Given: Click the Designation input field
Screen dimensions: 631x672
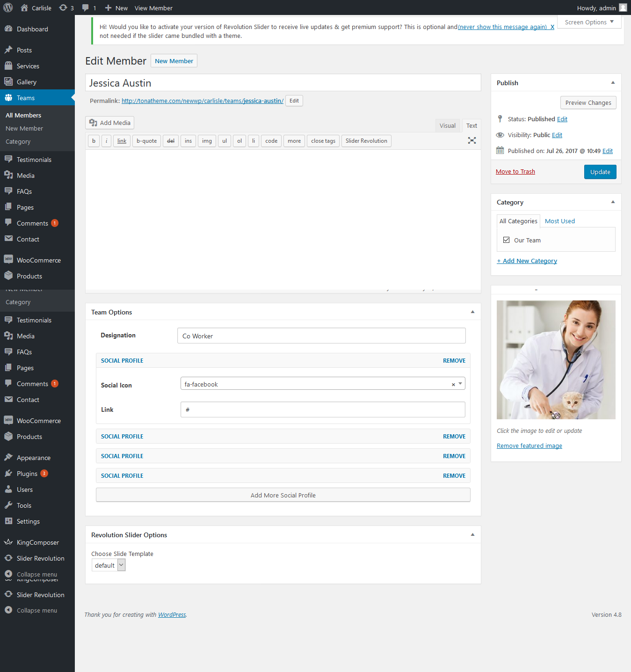Looking at the screenshot, I should pos(321,336).
